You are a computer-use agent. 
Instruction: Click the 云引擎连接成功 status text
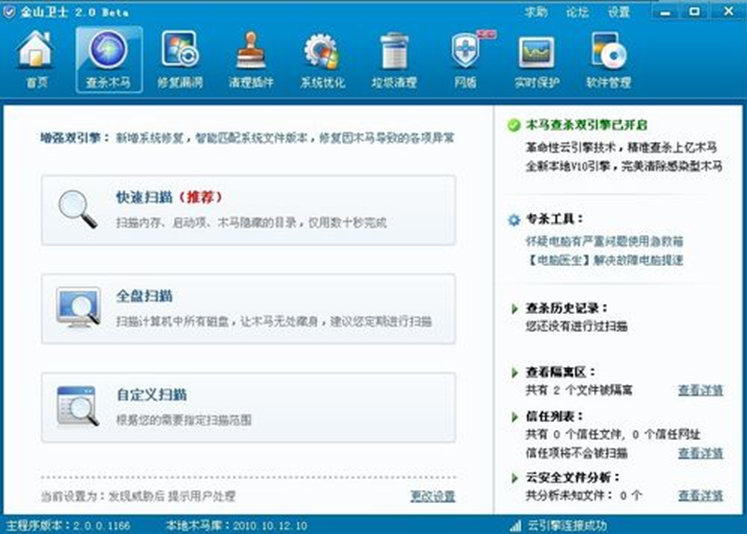click(567, 526)
